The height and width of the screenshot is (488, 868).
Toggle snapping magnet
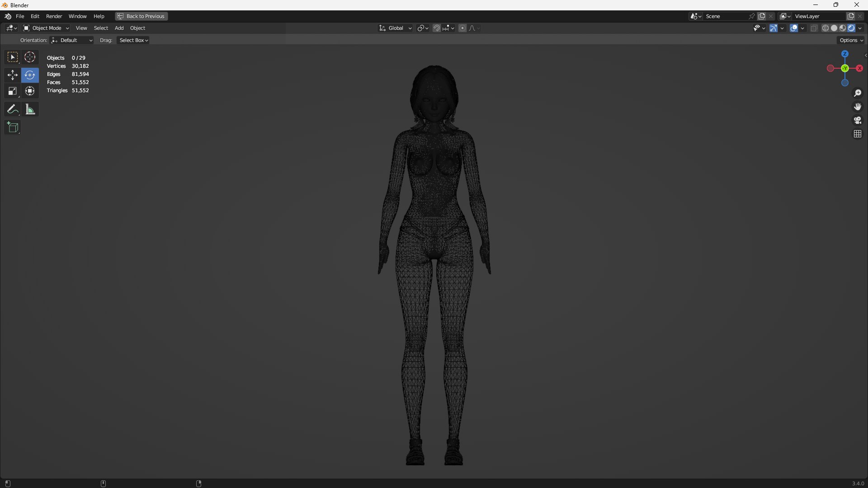click(437, 28)
